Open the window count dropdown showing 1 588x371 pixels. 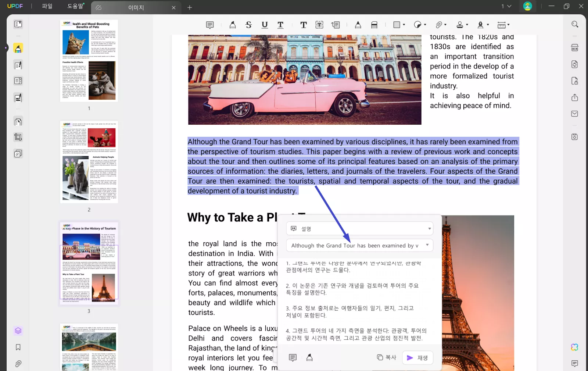point(506,6)
